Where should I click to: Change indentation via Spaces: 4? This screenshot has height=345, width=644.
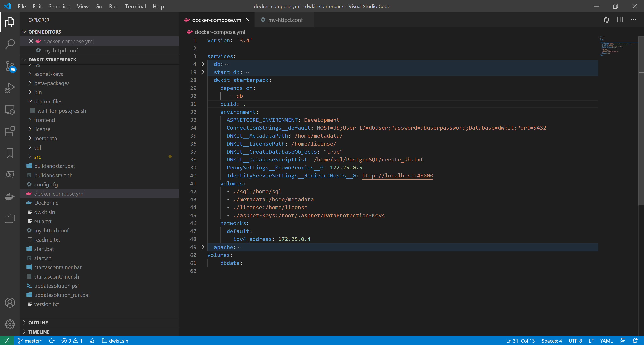[x=551, y=341]
